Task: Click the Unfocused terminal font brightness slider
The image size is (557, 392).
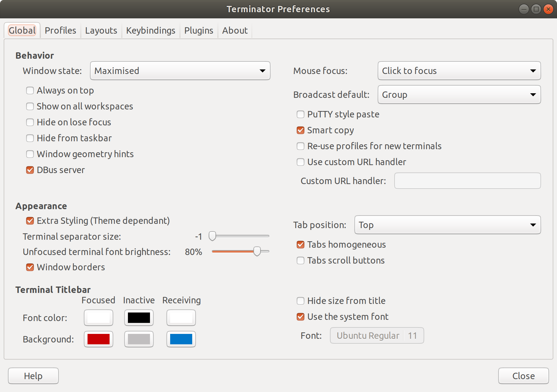Action: 240,251
